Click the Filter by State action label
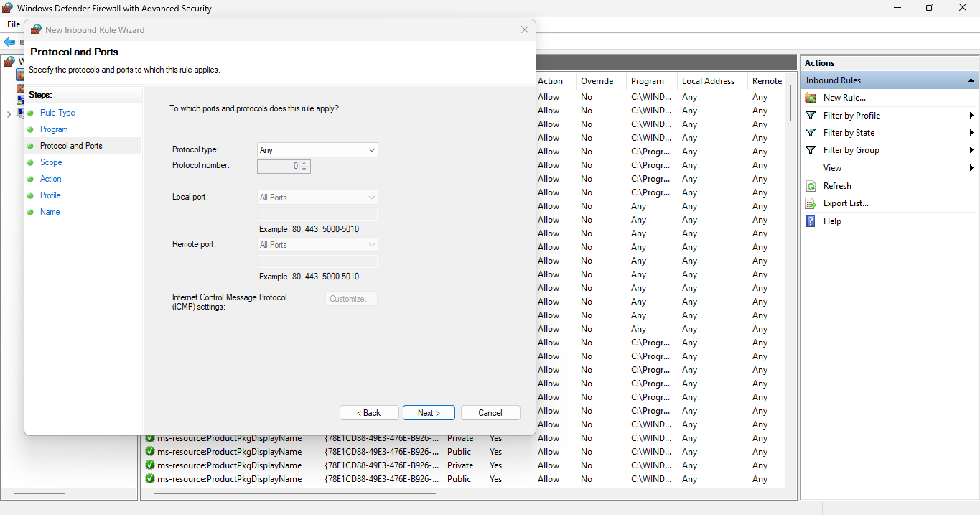The height and width of the screenshot is (515, 980). pos(849,132)
